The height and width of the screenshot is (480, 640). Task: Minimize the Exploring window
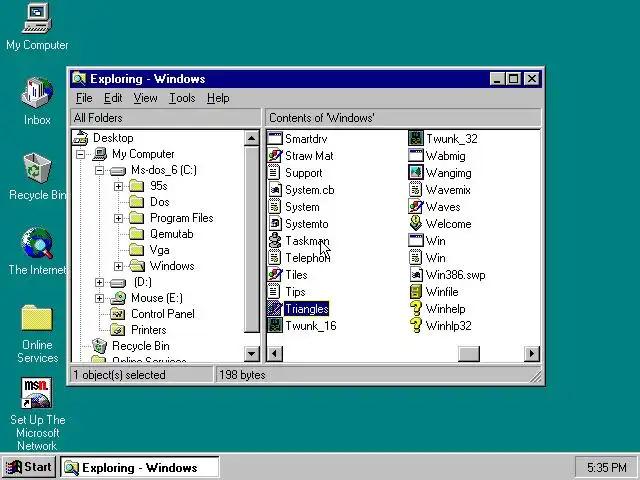point(497,78)
